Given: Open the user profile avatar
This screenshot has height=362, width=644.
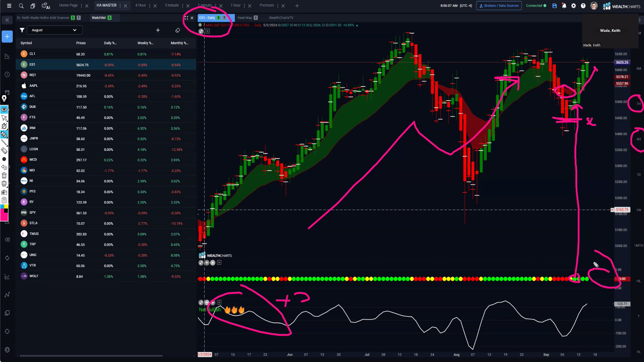Looking at the screenshot, I should [594, 6].
